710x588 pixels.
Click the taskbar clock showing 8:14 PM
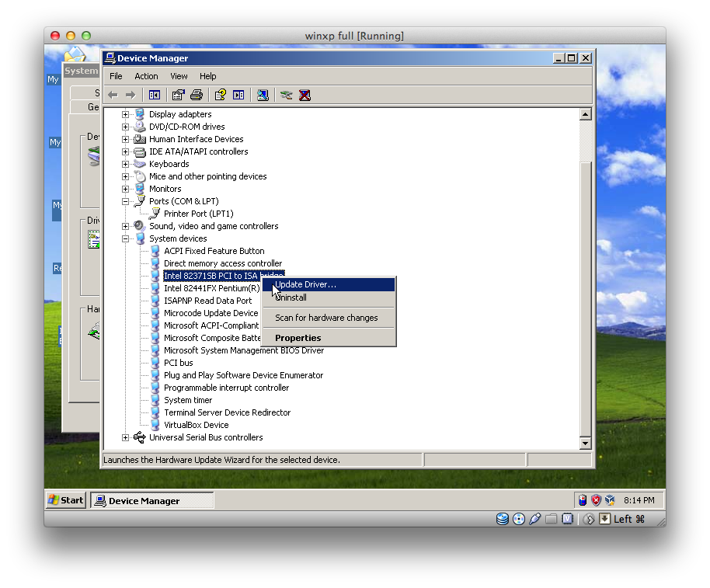click(x=639, y=500)
